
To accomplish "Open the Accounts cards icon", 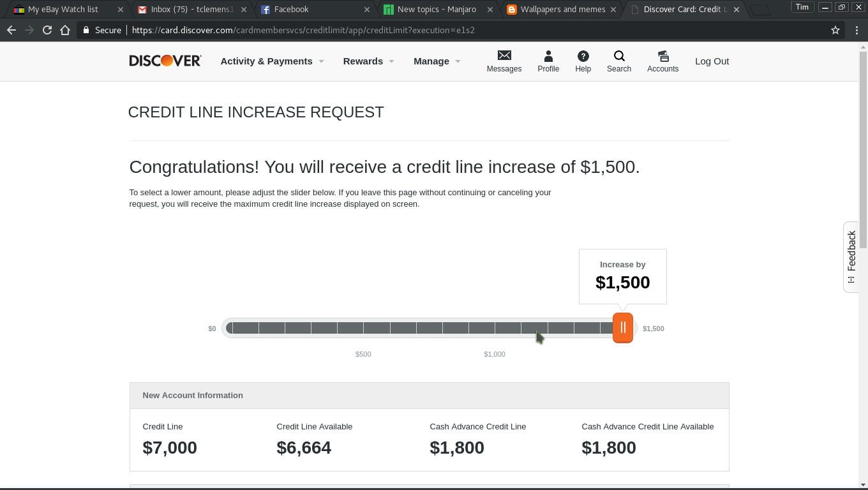I will (x=662, y=56).
